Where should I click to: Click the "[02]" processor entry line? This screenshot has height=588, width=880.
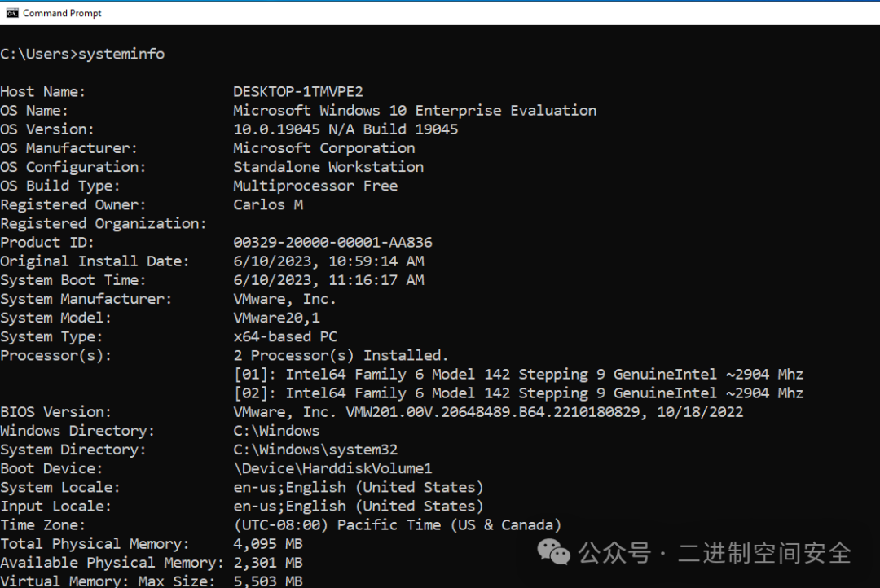518,393
